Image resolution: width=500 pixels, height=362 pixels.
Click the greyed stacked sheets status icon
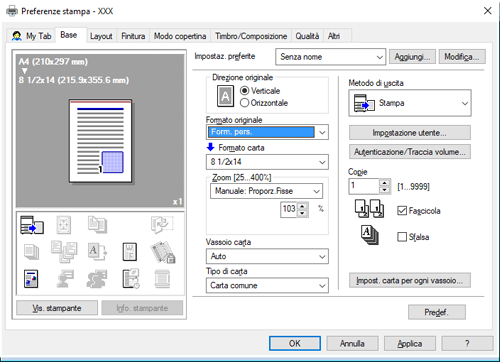31,252
